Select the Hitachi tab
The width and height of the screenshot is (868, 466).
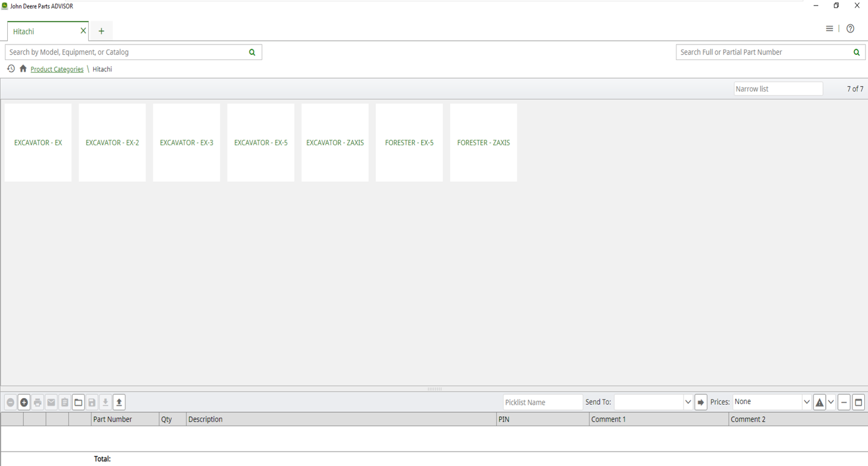48,31
